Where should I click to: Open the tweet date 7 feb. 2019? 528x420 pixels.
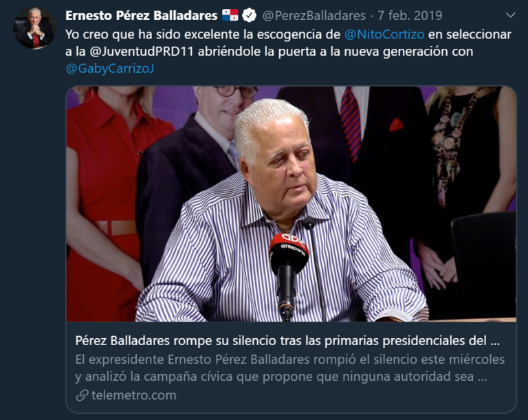pyautogui.click(x=410, y=16)
